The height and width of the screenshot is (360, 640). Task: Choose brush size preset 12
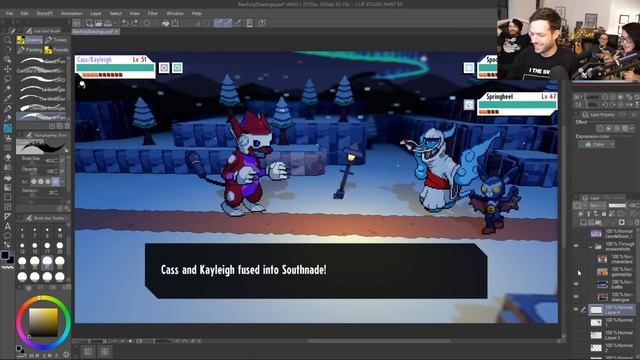tap(22, 247)
